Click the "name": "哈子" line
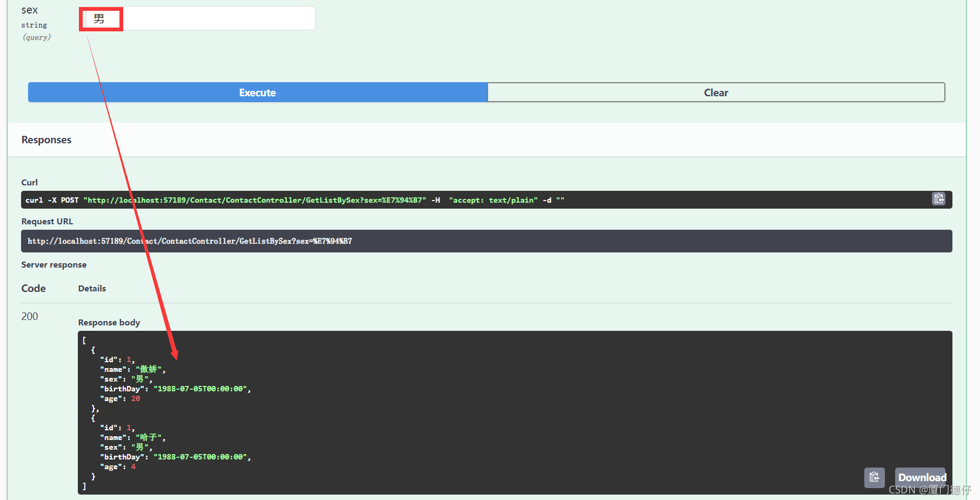 pos(132,437)
